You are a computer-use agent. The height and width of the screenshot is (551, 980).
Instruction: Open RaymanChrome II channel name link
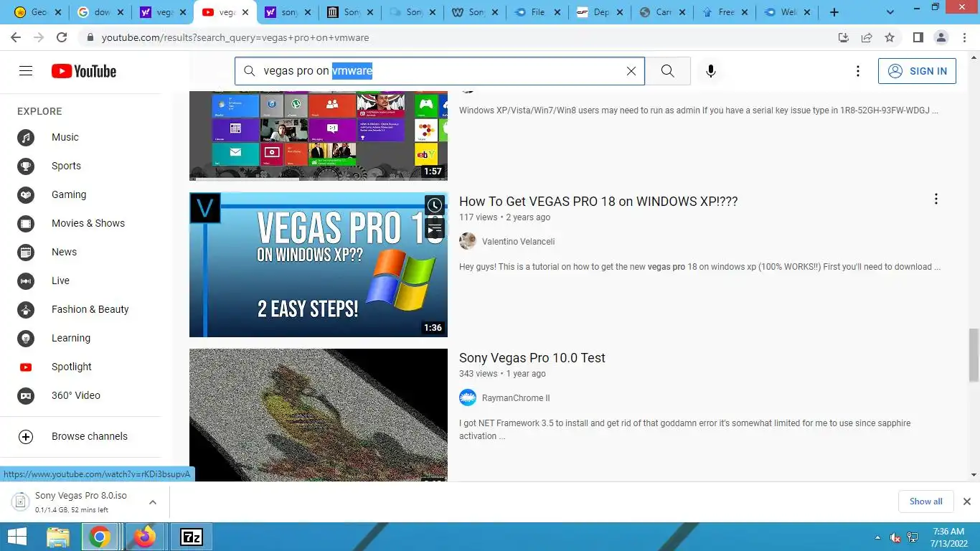[x=516, y=398]
